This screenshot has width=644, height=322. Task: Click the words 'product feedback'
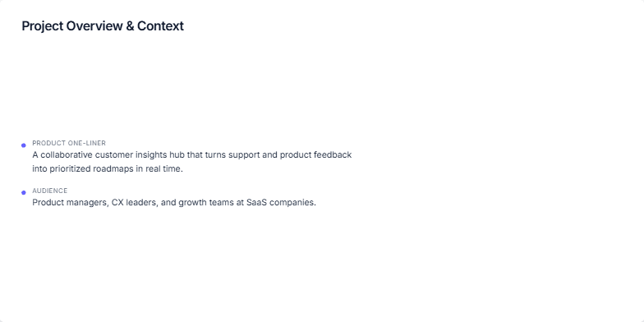click(315, 154)
